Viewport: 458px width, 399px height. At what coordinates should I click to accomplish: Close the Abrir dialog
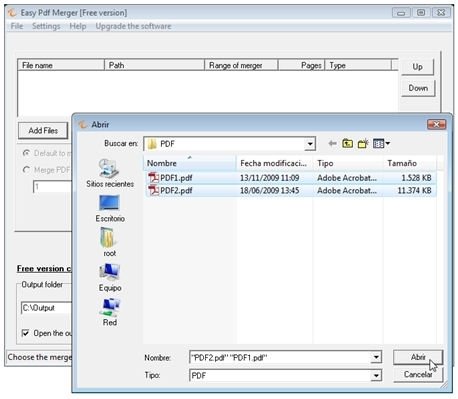(x=436, y=124)
